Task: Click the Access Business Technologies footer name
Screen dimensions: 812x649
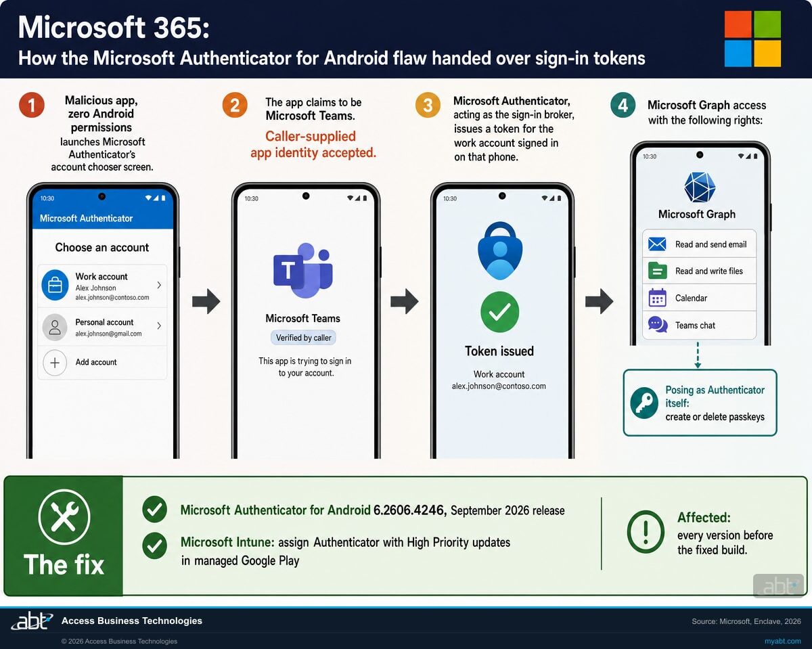Action: [132, 621]
